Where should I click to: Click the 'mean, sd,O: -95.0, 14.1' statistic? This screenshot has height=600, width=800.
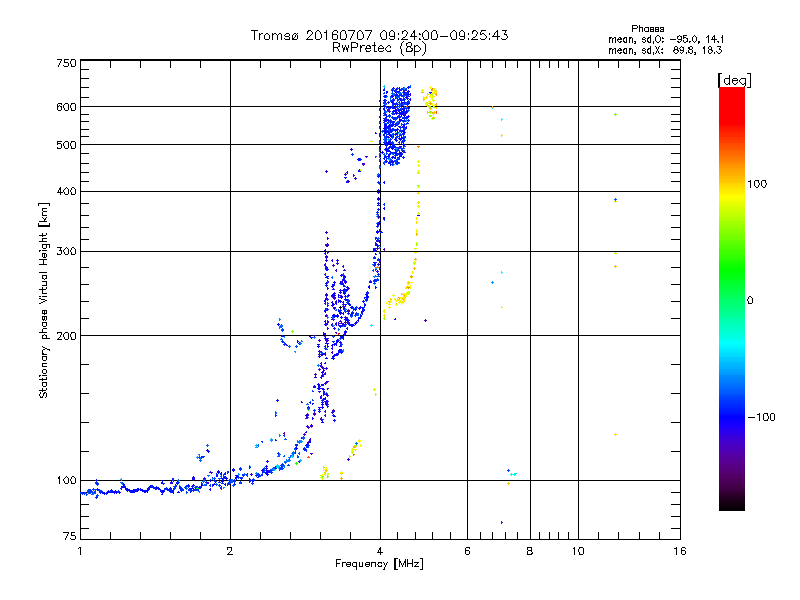(666, 39)
